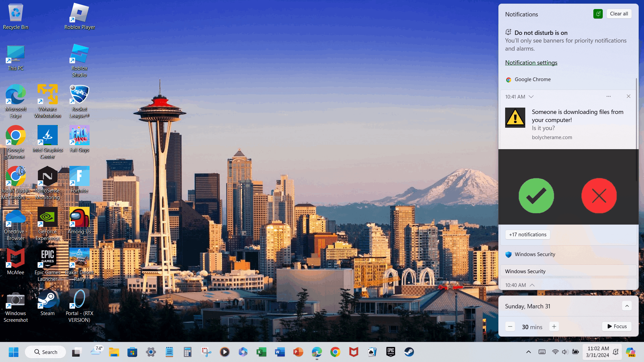Open Excel from the taskbar

point(261,352)
